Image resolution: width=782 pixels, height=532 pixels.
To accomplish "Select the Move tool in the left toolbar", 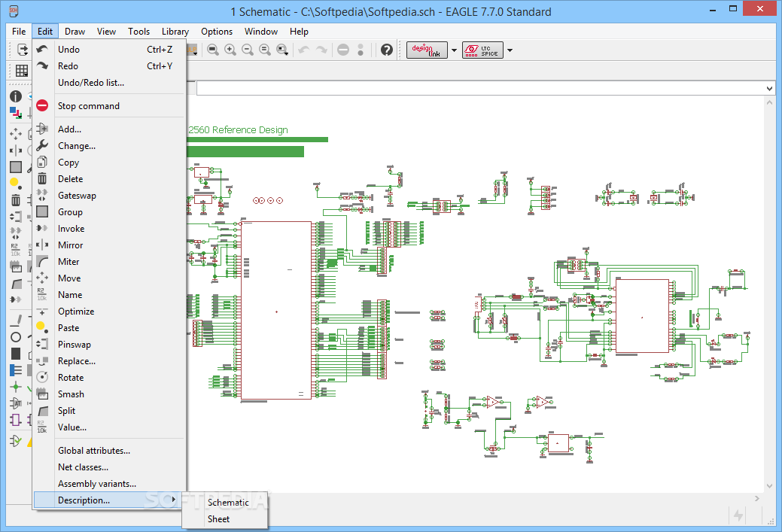I will coord(16,134).
